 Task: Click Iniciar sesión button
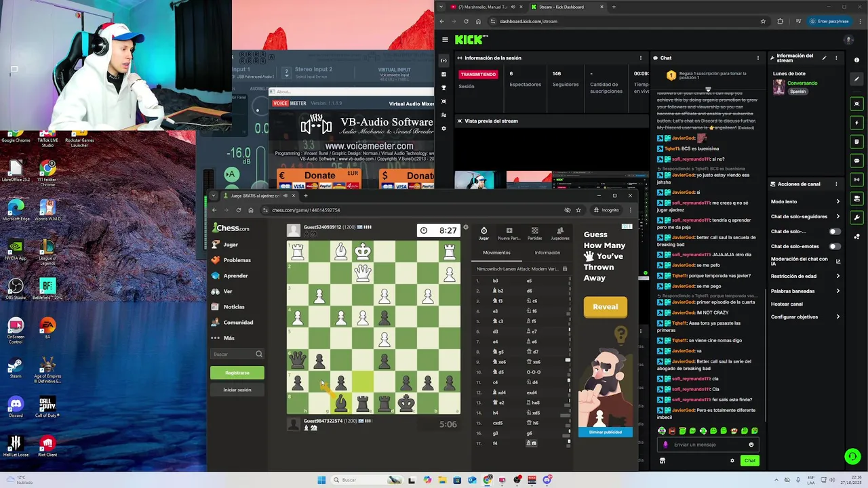[237, 390]
